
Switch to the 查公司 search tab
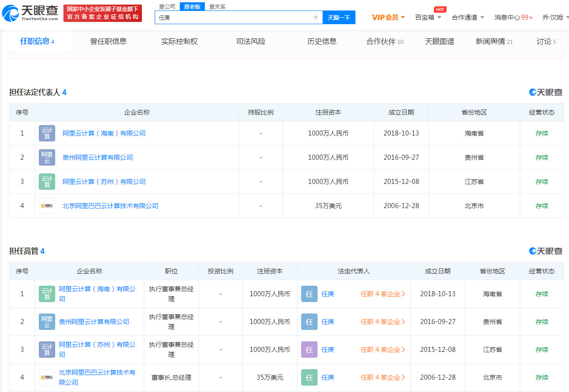tap(167, 6)
